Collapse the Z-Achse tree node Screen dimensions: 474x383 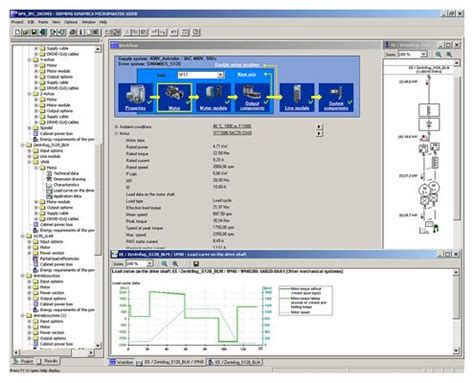[x=29, y=94]
